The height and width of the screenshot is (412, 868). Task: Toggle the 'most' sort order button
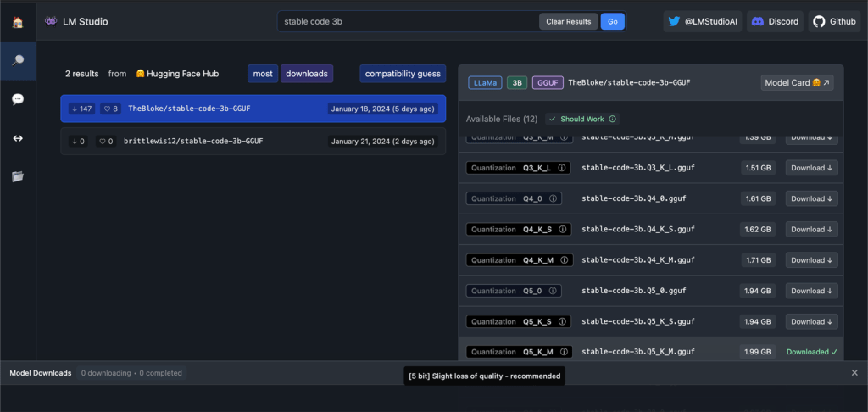pos(263,74)
